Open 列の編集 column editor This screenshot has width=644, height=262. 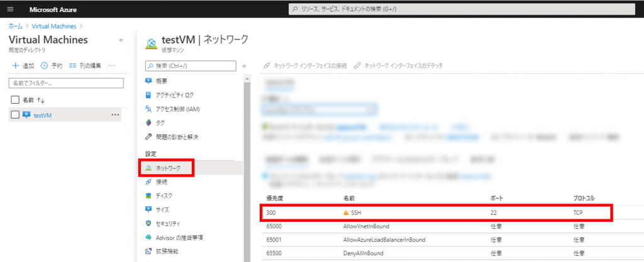85,65
